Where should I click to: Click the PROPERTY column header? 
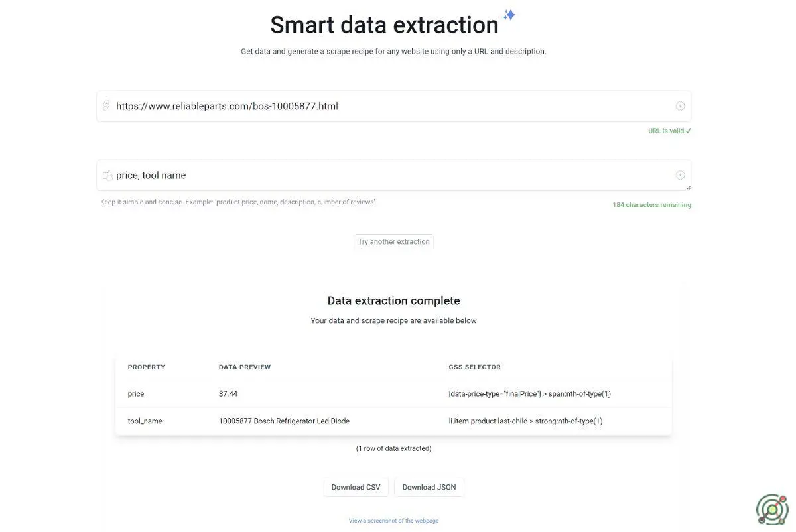[x=147, y=367]
